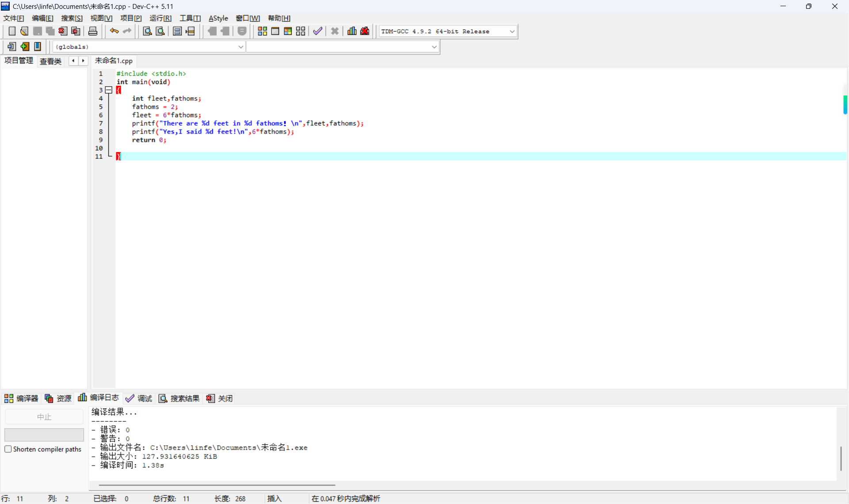Open the empty function list dropdown
This screenshot has height=504, width=849.
point(434,47)
